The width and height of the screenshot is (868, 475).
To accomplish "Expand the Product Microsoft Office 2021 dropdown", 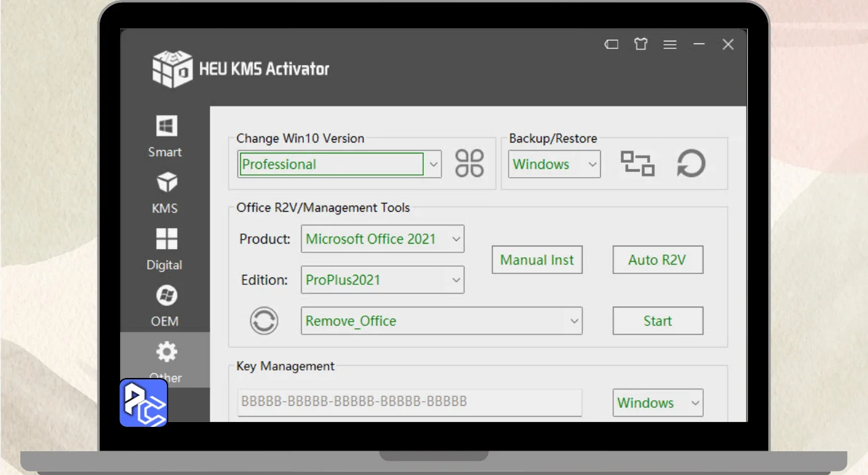I will coord(456,239).
